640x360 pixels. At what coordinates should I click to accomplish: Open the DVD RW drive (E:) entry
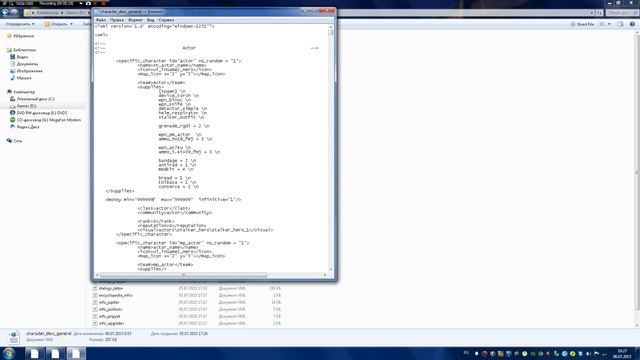click(42, 113)
